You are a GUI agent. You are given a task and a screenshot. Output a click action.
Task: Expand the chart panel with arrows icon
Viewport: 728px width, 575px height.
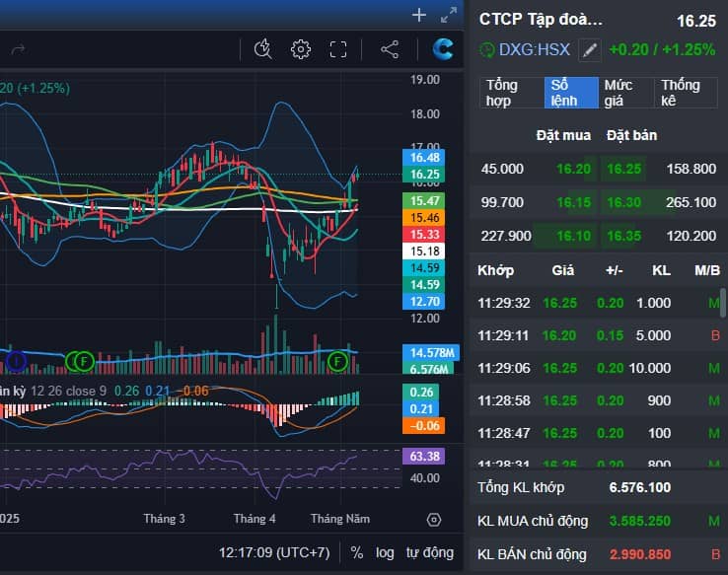(449, 16)
